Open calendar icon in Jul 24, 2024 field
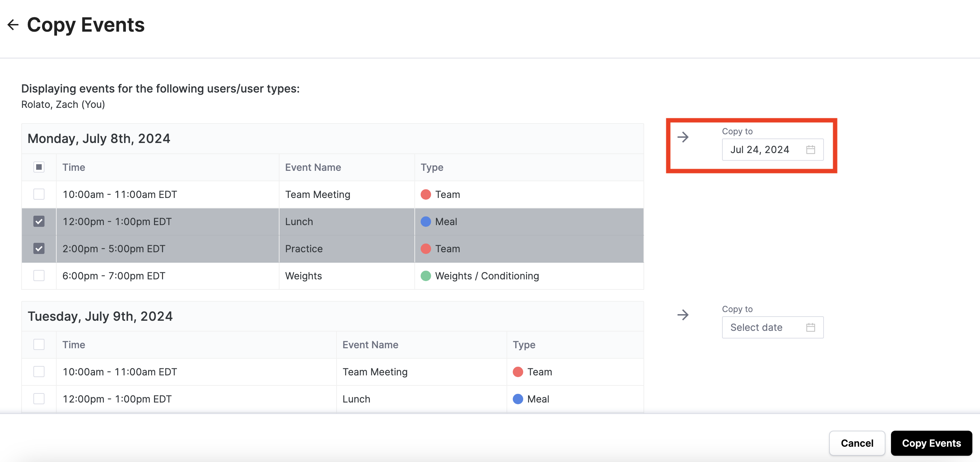The height and width of the screenshot is (462, 980). pyautogui.click(x=810, y=150)
